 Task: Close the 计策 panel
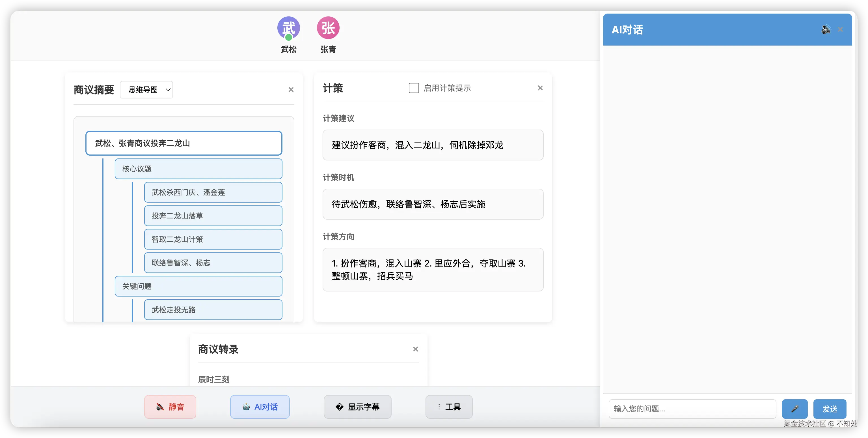click(540, 88)
